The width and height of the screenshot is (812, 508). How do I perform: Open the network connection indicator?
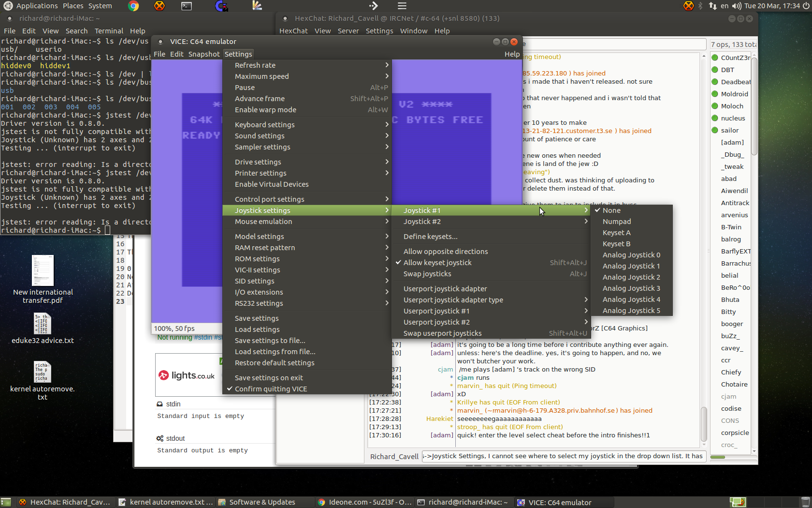pos(712,6)
